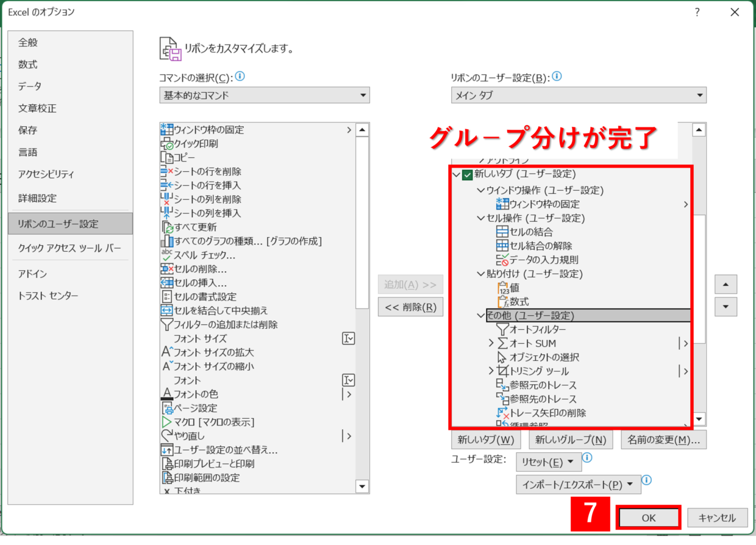Collapse the 新しいタブ (ユーザー設定) tree node

tap(456, 175)
